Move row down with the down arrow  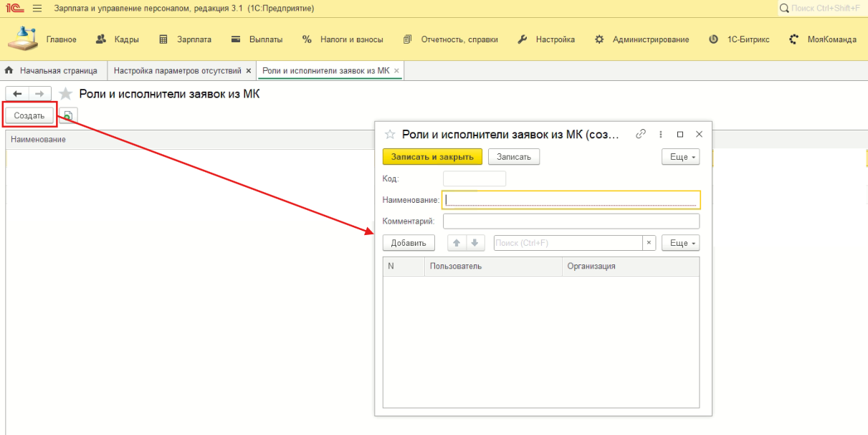coord(474,243)
